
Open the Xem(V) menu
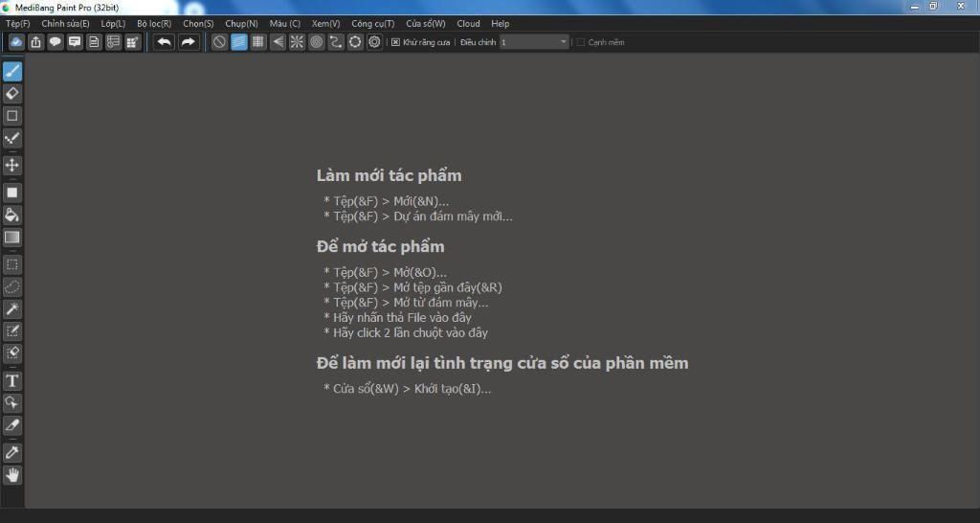coord(325,23)
